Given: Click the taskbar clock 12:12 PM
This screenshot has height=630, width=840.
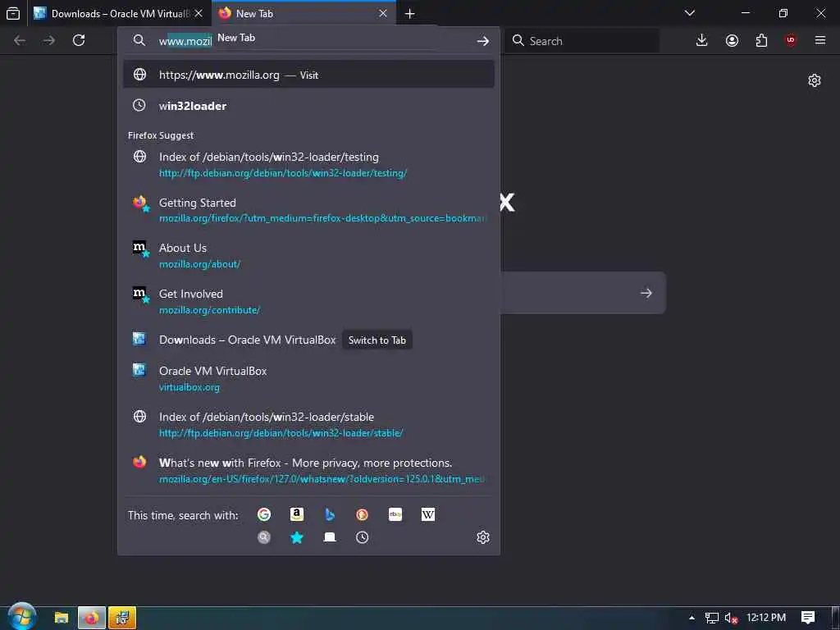Looking at the screenshot, I should pyautogui.click(x=766, y=618).
